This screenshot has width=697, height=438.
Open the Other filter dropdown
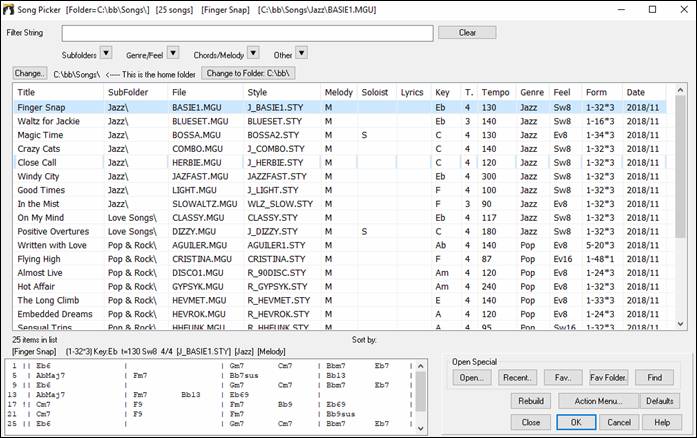[x=302, y=53]
